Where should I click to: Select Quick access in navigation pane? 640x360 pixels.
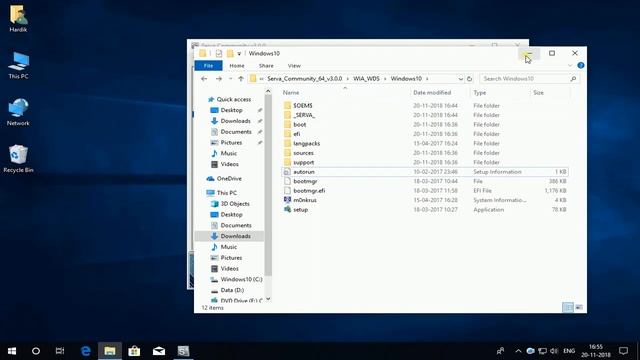coord(234,100)
